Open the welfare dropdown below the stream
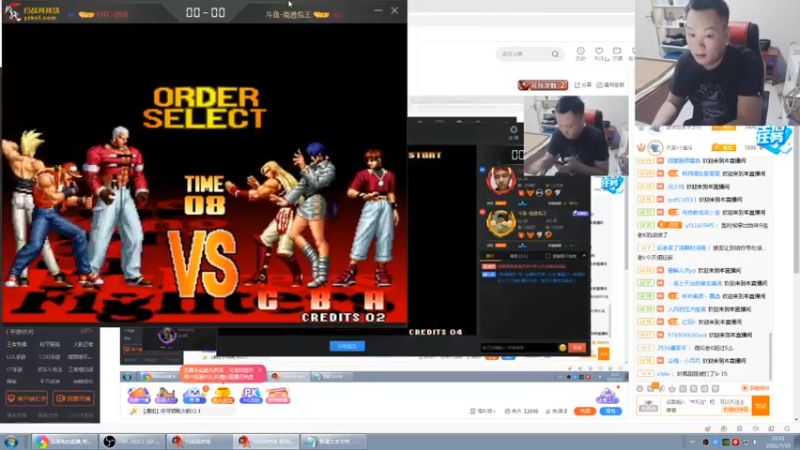Viewport: 800px width, 450px height. (x=482, y=411)
